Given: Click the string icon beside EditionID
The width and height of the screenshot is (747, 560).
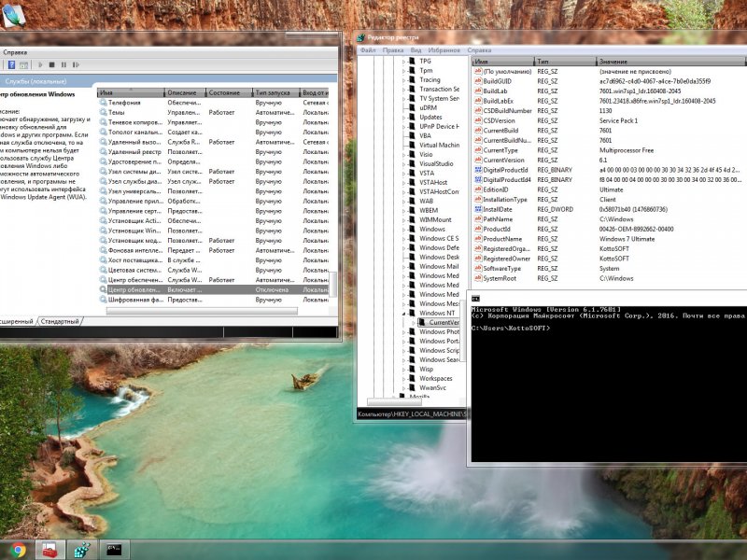Looking at the screenshot, I should [478, 189].
